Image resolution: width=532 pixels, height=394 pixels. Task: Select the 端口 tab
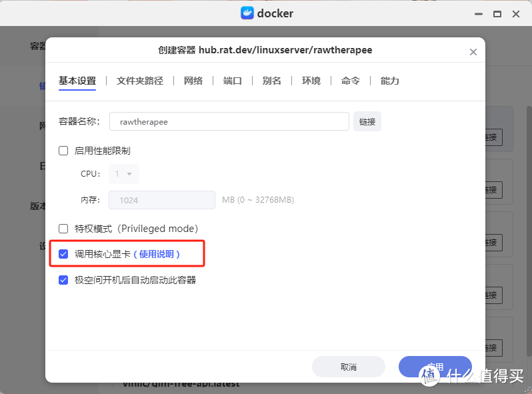pos(233,81)
